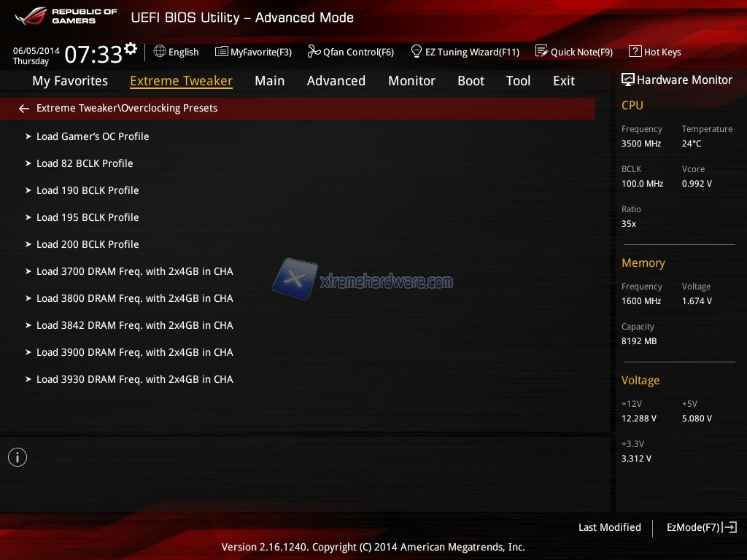Screen dimensions: 747x560
Task: Click the Hardware Monitor panel header
Action: [676, 80]
